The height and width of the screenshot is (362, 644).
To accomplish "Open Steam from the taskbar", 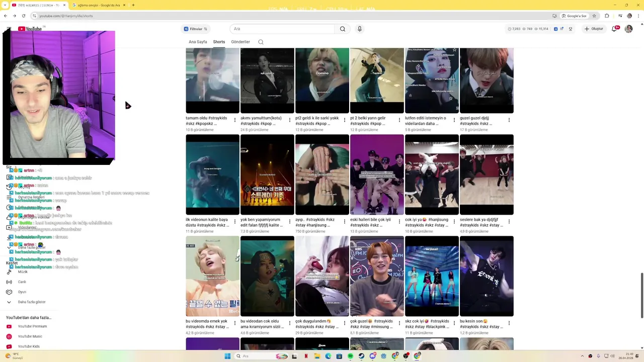I will (361, 356).
